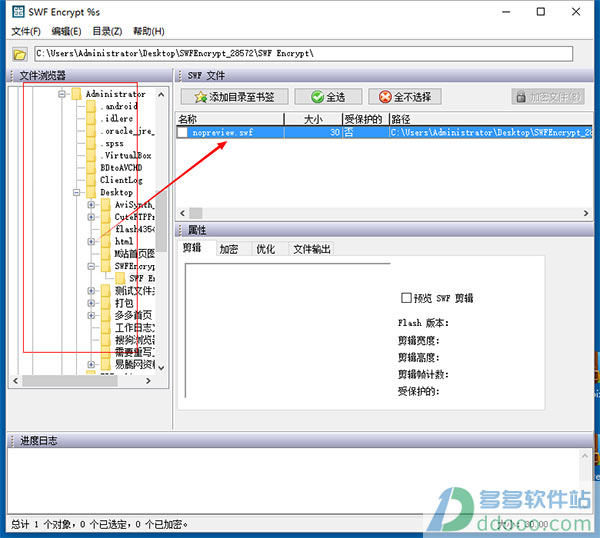This screenshot has width=600, height=538.
Task: Click the CuteFTP folder icon
Action: [106, 217]
